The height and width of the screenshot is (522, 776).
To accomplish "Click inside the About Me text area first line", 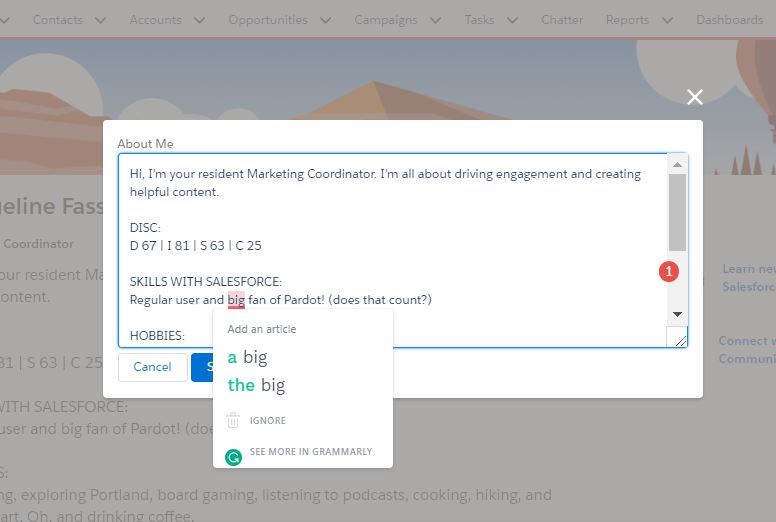I will tap(385, 174).
